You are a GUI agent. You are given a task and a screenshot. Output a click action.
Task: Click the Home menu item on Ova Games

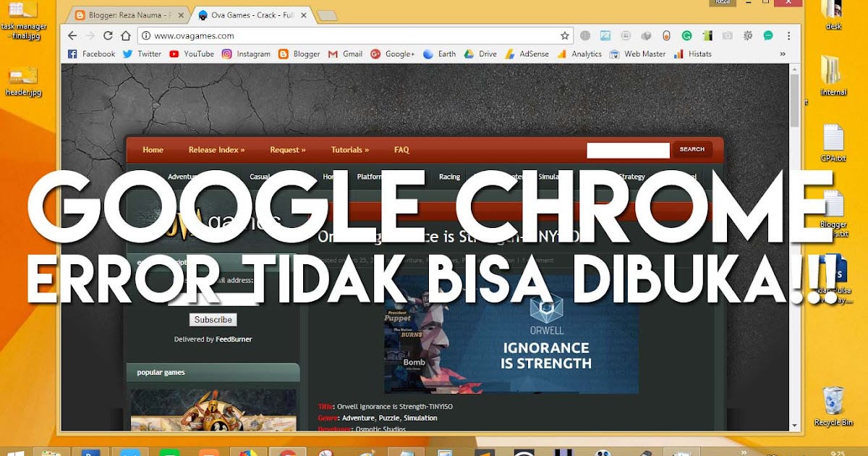coord(153,150)
